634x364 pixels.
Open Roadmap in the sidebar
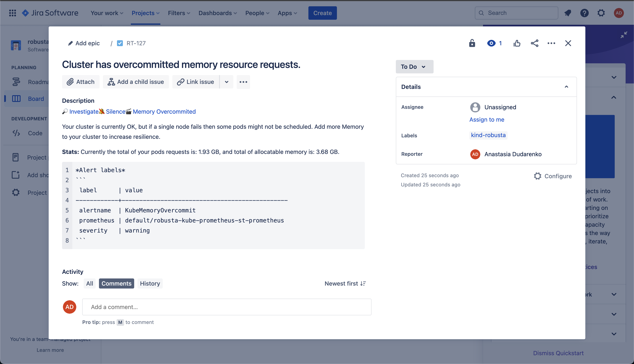tap(27, 82)
